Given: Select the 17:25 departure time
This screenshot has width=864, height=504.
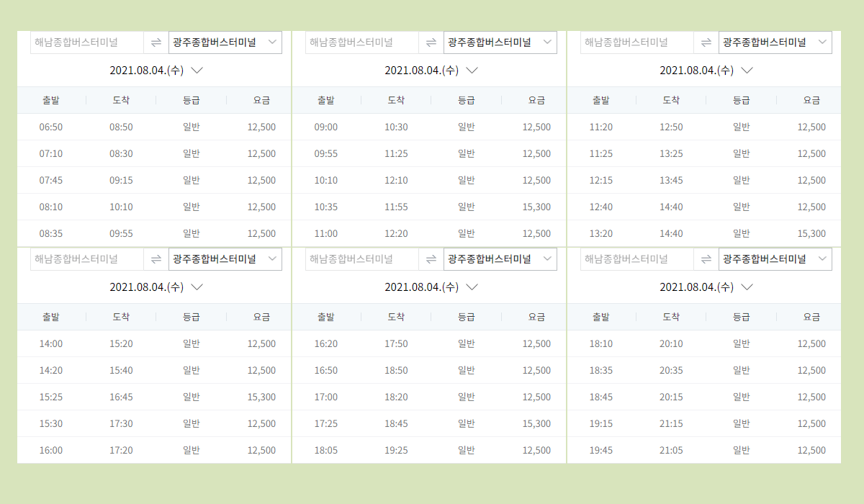Looking at the screenshot, I should 326,423.
